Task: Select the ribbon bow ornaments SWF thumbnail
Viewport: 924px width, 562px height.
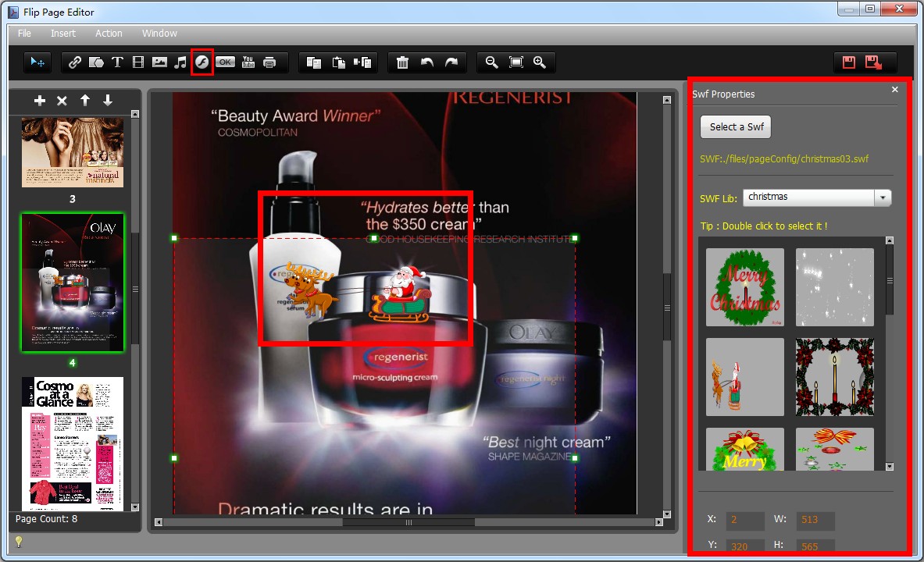Action: (834, 449)
